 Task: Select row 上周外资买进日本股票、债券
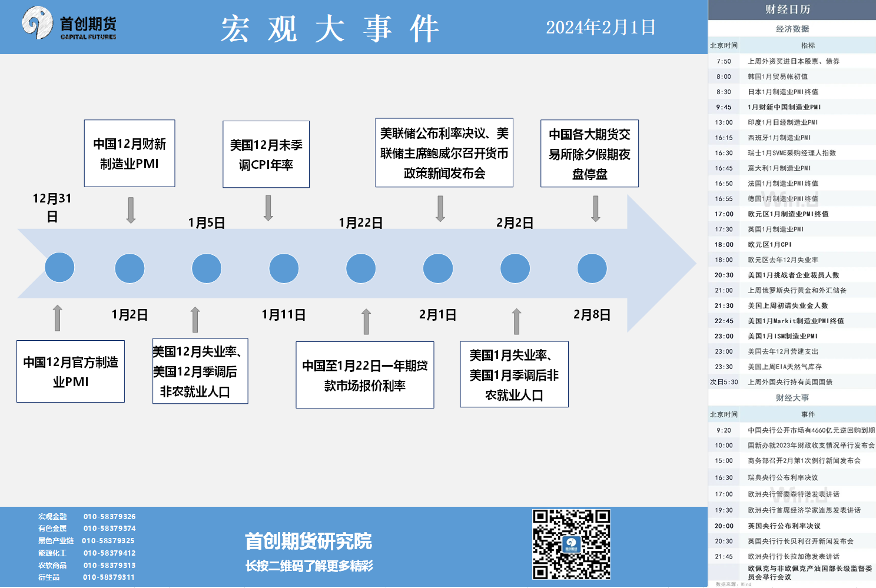792,61
